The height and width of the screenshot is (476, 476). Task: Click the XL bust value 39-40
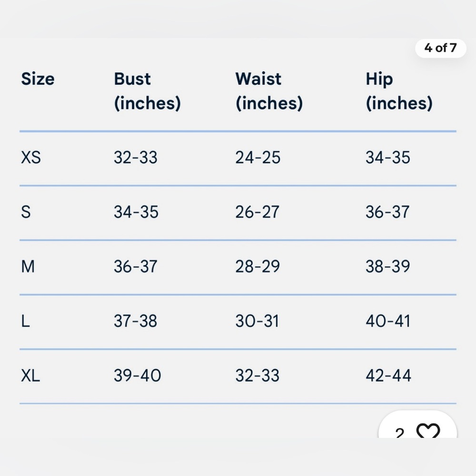click(137, 375)
